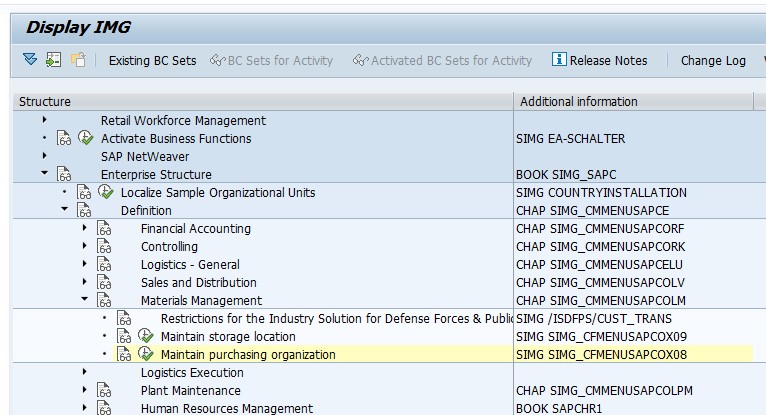Expand Human Resources Management node
This screenshot has width=766, height=415.
tap(85, 407)
